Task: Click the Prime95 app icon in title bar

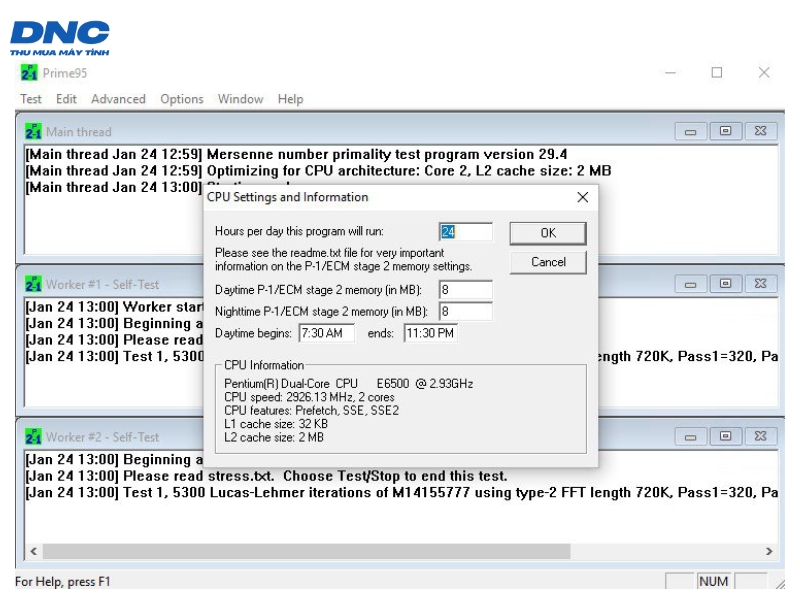Action: click(29, 72)
